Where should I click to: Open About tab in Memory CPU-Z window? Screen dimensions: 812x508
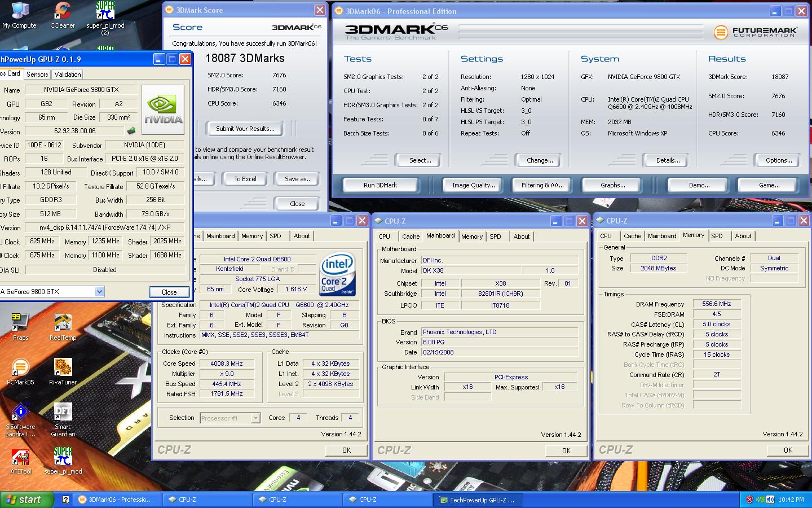click(x=743, y=237)
